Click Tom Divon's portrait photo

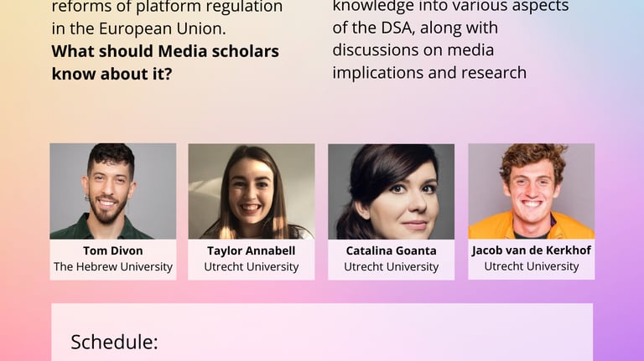tap(113, 191)
